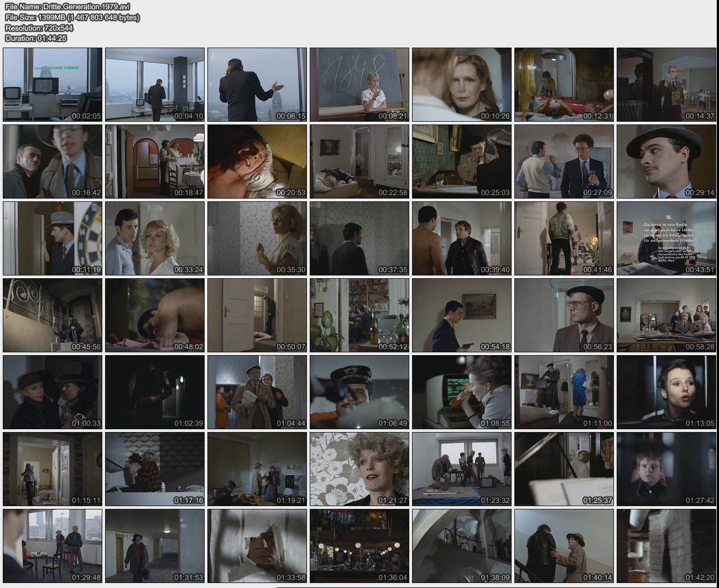Screen dimensions: 719x588
Task: Open the frame at 00:06:15
Action: (x=257, y=84)
